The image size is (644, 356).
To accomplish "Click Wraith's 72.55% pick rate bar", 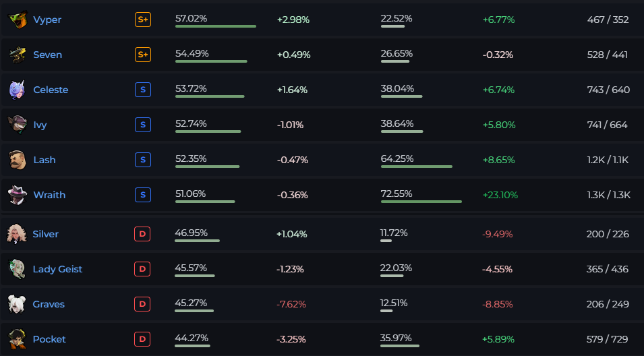I will pyautogui.click(x=421, y=202).
